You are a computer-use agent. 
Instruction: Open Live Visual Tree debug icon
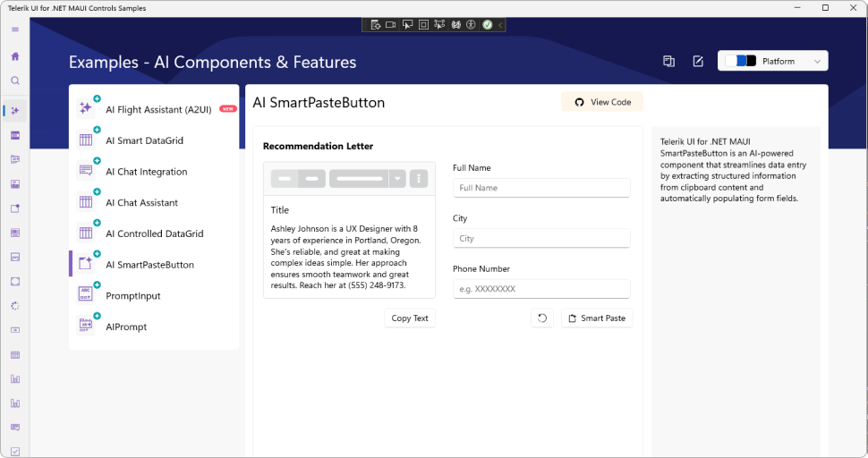(375, 25)
